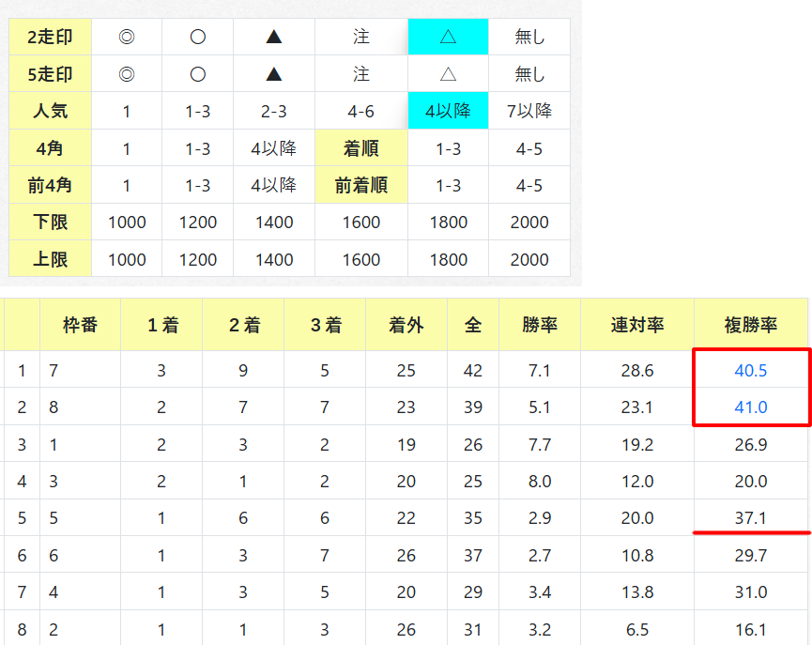Toggle the highlighted 人気 4以降 option
Image resolution: width=812 pixels, height=645 pixels.
point(449,111)
